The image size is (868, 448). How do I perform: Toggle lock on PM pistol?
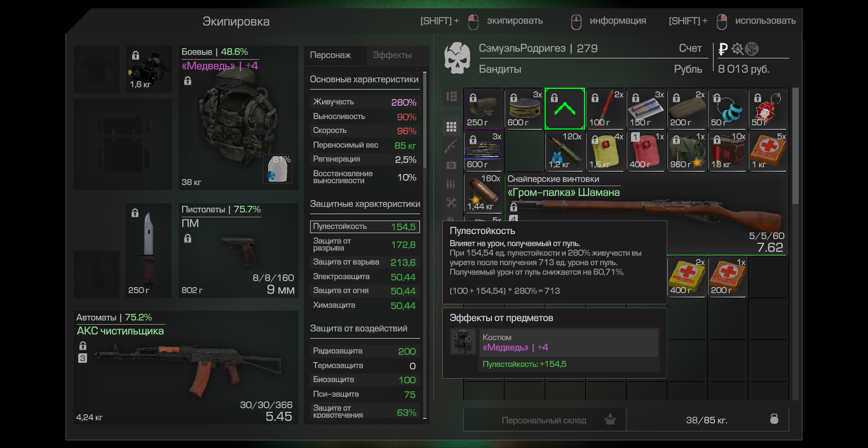pyautogui.click(x=187, y=239)
